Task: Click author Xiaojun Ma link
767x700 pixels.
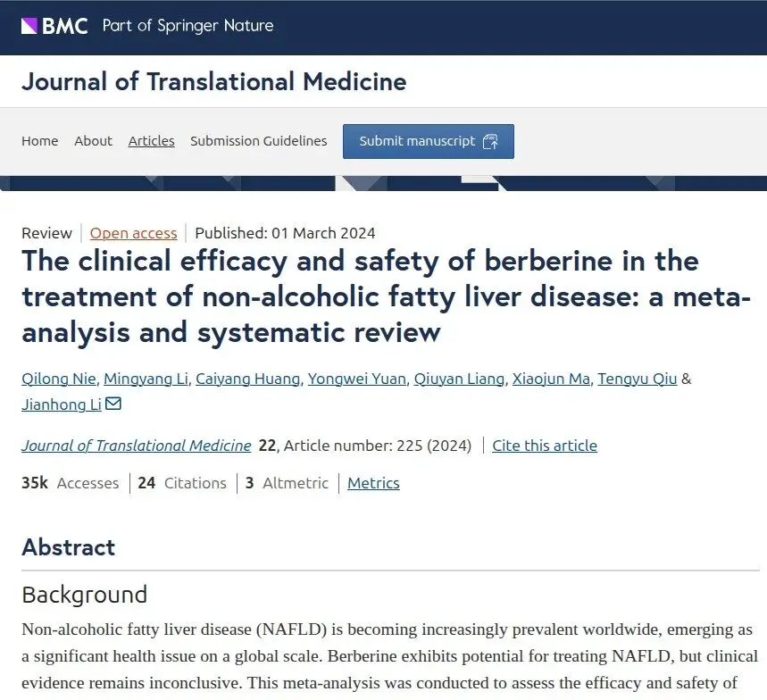Action: pos(551,379)
